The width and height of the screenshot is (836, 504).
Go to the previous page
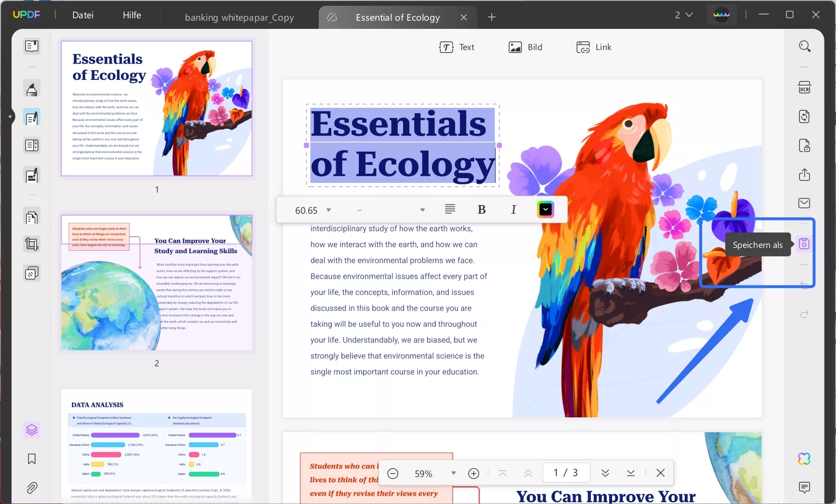tap(528, 473)
